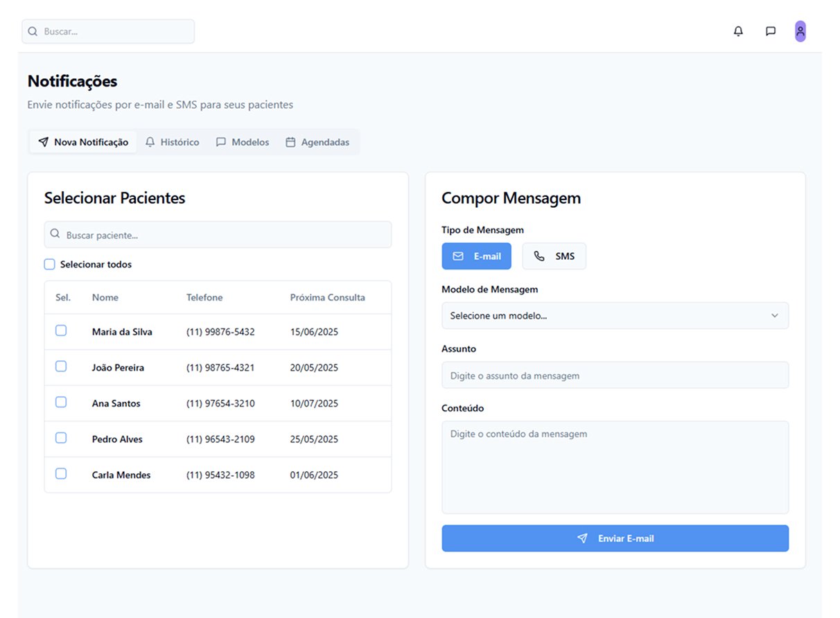This screenshot has height=618, width=840.
Task: Click the paper plane icon on Enviar E-mail
Action: (582, 538)
